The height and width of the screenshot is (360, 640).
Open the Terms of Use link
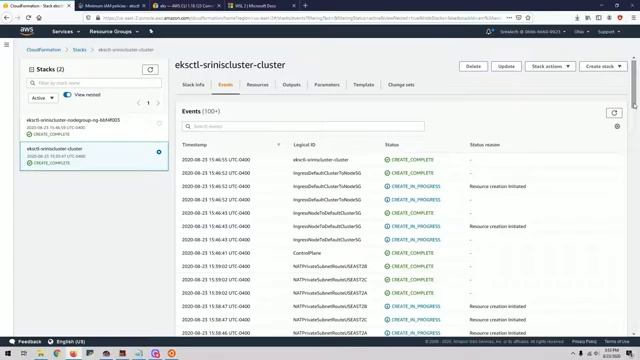point(617,342)
